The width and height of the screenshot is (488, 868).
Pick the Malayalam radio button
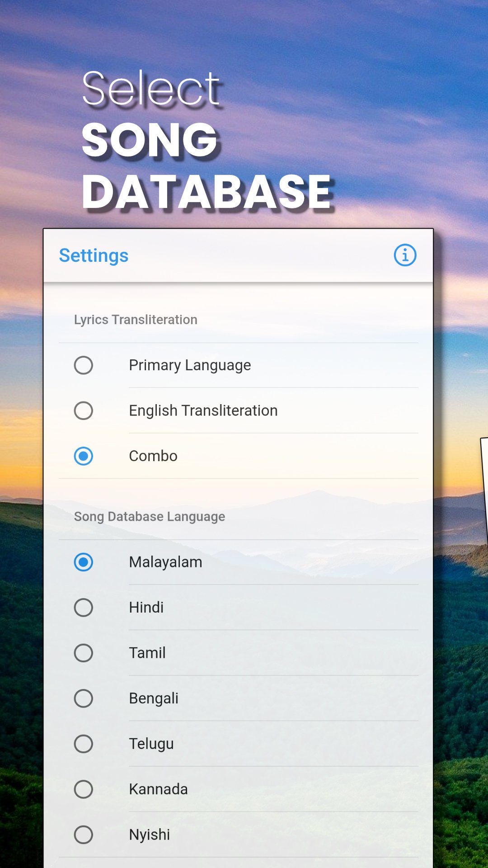(x=84, y=562)
